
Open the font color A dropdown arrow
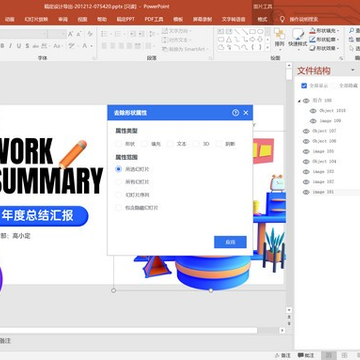(x=91, y=46)
